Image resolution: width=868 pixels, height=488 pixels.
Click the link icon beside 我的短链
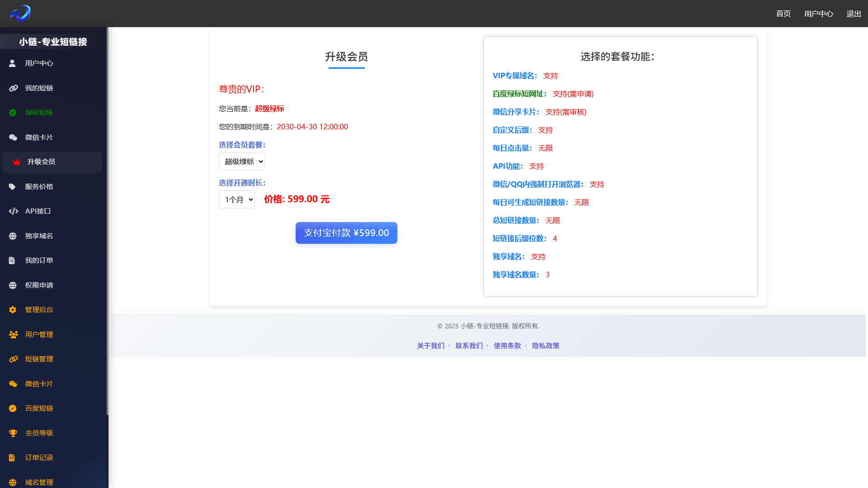[x=13, y=88]
